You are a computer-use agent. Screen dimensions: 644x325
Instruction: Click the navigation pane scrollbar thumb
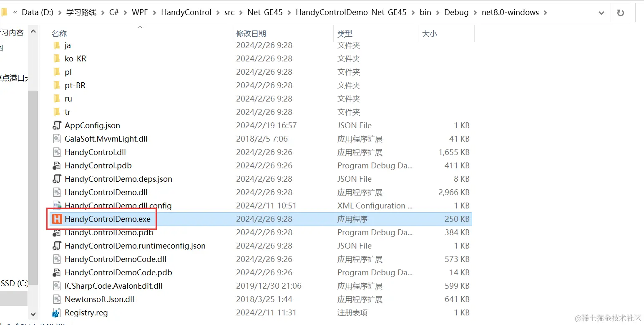pos(33,187)
